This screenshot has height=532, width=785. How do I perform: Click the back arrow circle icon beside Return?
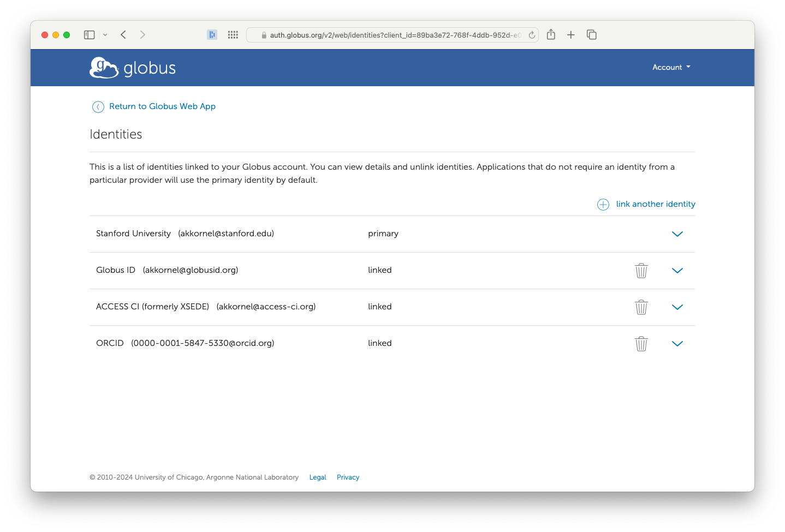pyautogui.click(x=98, y=107)
